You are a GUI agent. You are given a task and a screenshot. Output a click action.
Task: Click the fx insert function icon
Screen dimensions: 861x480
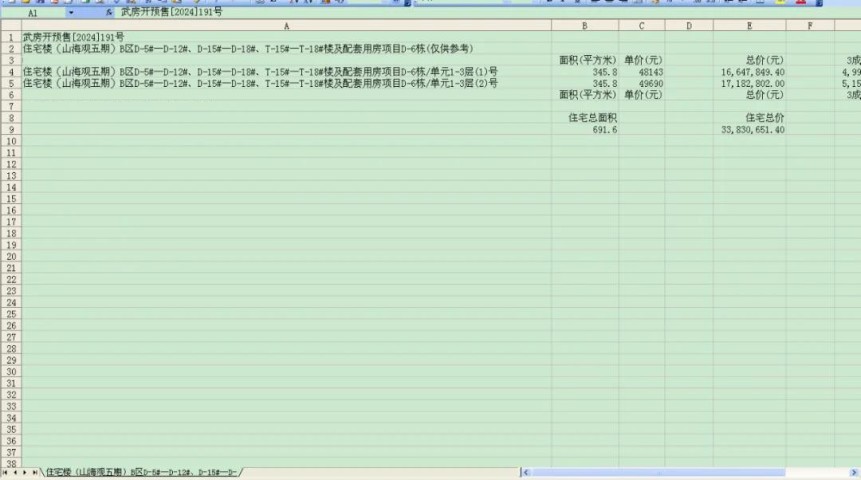click(109, 12)
